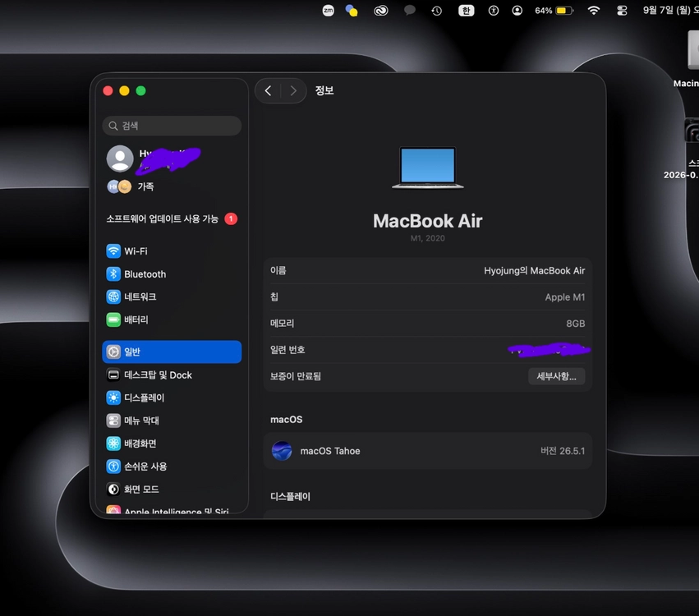Open Wi-Fi settings in sidebar

pos(172,251)
